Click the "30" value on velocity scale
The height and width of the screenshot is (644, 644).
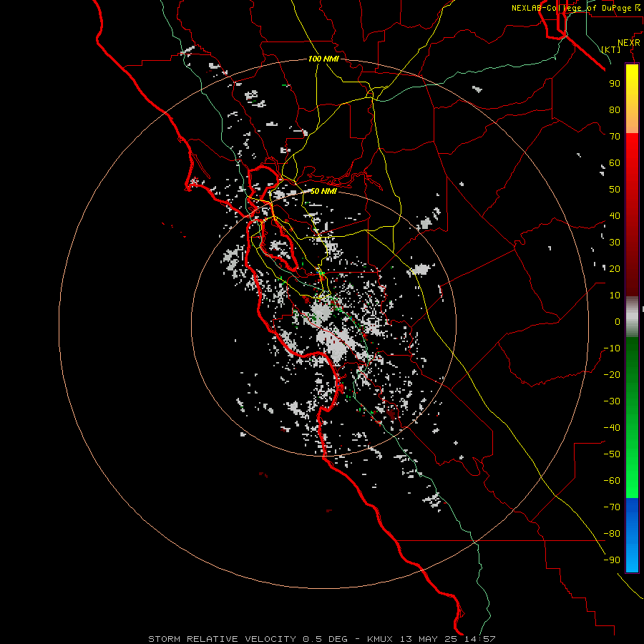click(x=615, y=243)
